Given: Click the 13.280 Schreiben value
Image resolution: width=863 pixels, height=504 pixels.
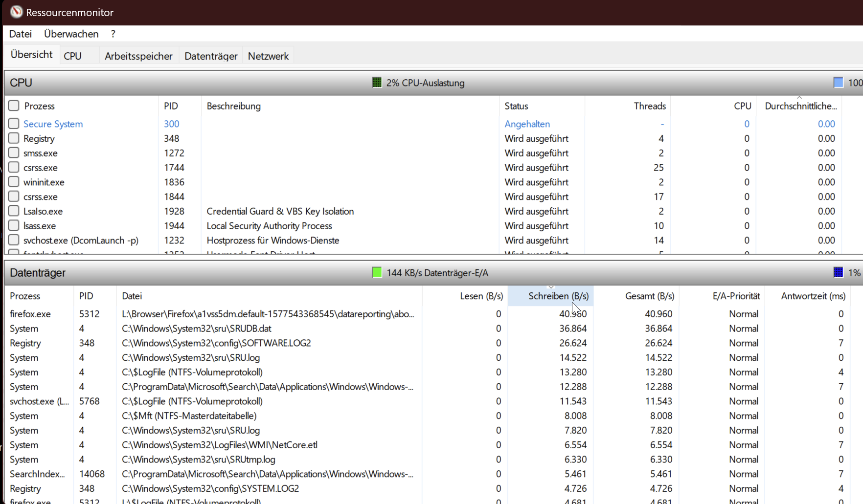Looking at the screenshot, I should tap(573, 372).
